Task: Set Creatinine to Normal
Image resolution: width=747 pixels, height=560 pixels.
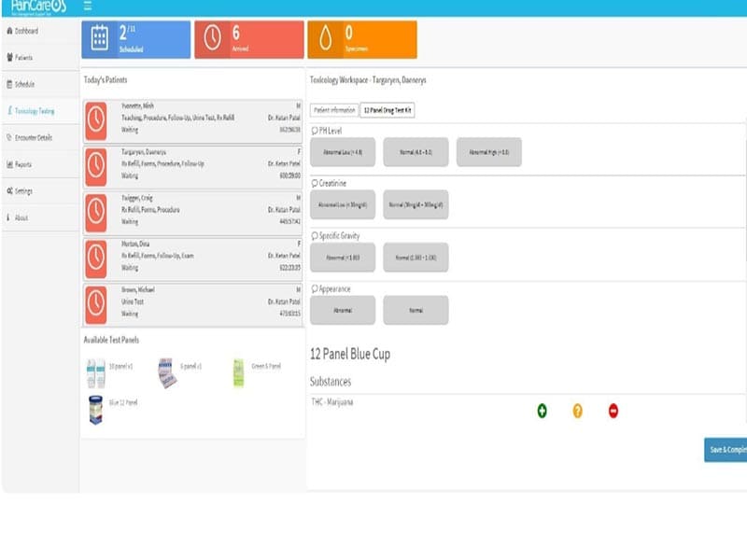Action: (x=416, y=204)
